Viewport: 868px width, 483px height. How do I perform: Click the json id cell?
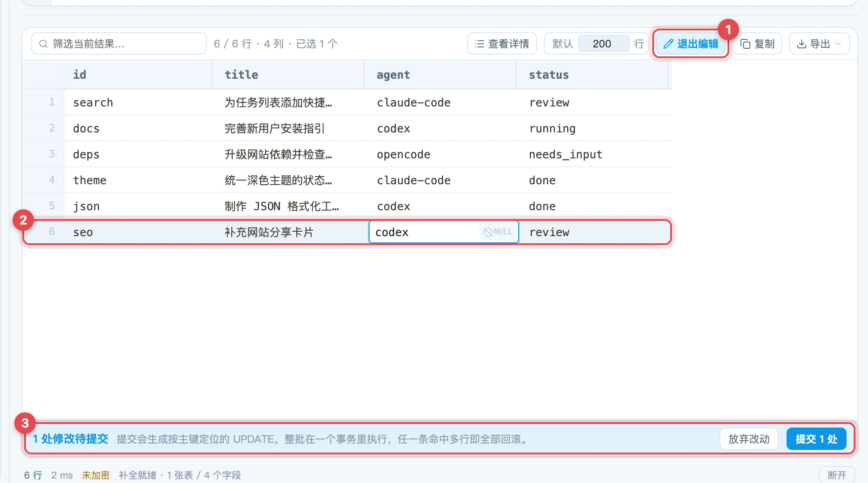pyautogui.click(x=138, y=206)
